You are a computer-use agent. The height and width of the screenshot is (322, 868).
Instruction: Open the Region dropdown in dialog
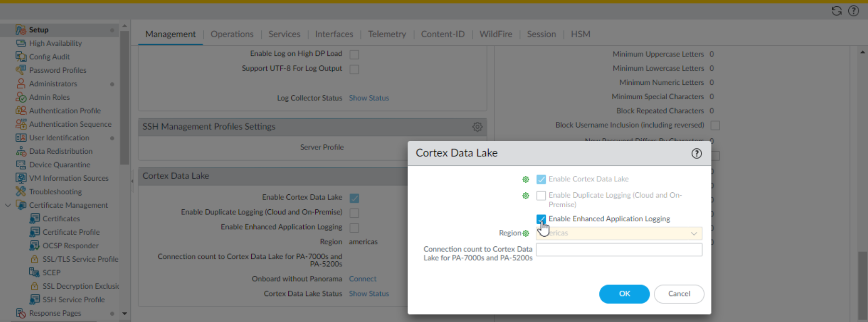619,233
